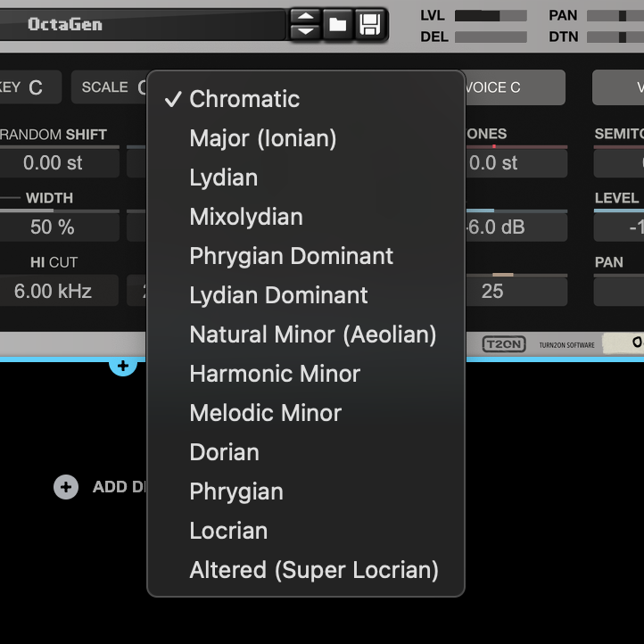Adjust the DTN detune slider
This screenshot has width=644, height=644.
click(x=615, y=37)
